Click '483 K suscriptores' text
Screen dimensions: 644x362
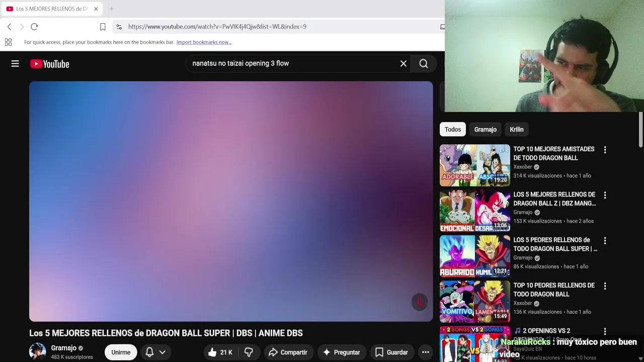coord(72,357)
